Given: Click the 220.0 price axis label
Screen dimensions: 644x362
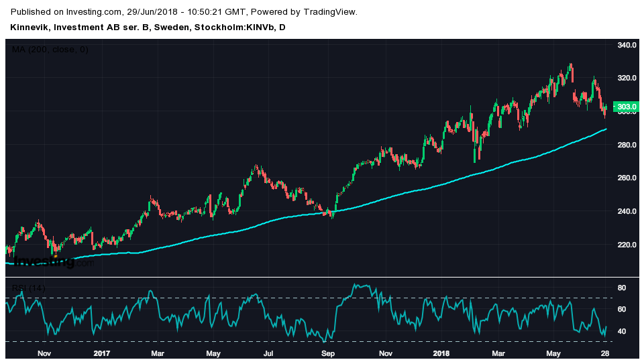Looking at the screenshot, I should pos(627,245).
